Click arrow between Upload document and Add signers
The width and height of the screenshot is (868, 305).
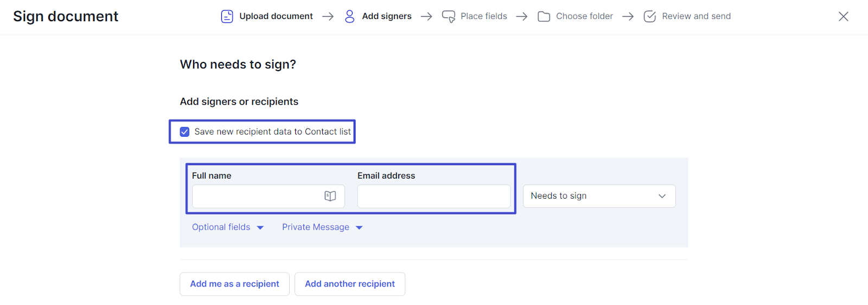328,16
